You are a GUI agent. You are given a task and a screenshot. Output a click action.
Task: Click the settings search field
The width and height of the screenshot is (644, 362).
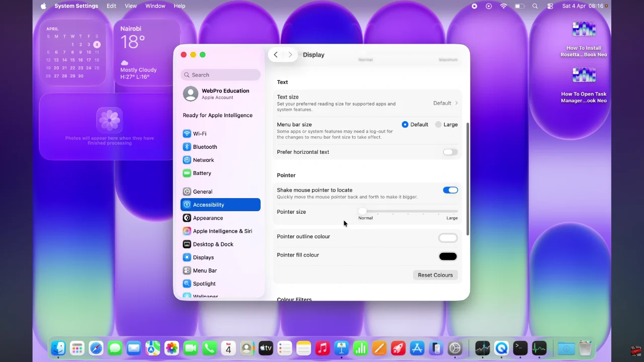tap(220, 74)
